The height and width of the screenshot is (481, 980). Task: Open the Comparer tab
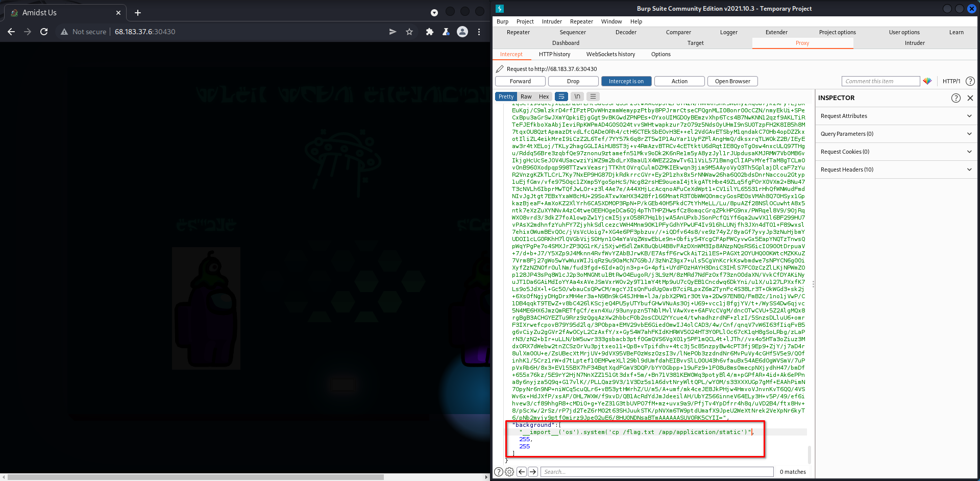coord(678,32)
